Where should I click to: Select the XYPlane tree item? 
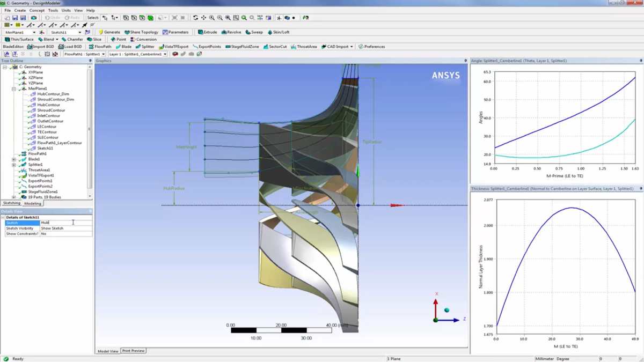coord(35,72)
